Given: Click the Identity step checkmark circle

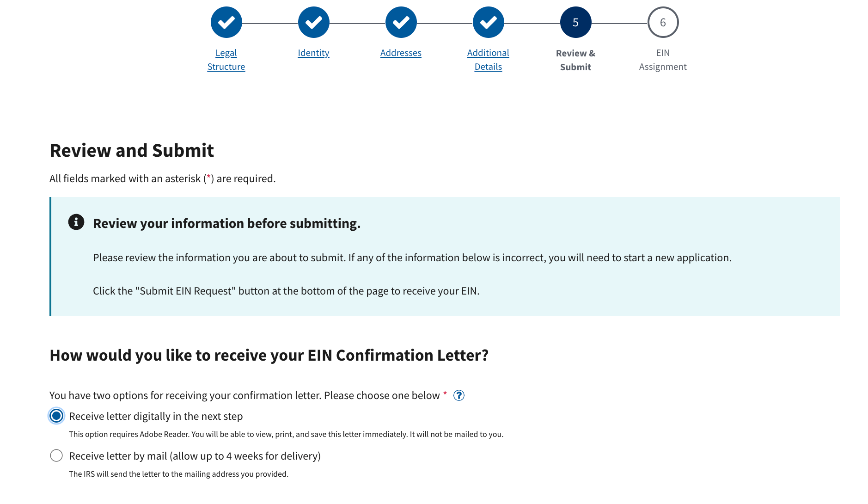Looking at the screenshot, I should 313,22.
